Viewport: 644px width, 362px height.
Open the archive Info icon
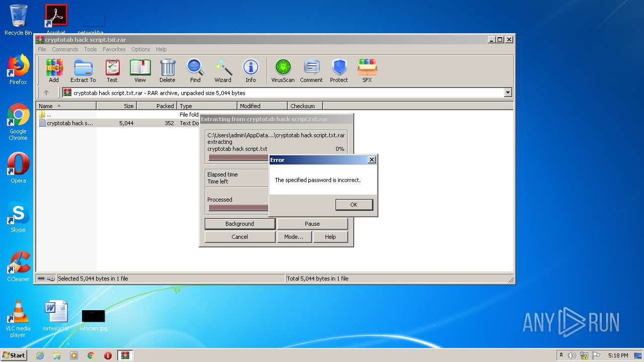[251, 70]
